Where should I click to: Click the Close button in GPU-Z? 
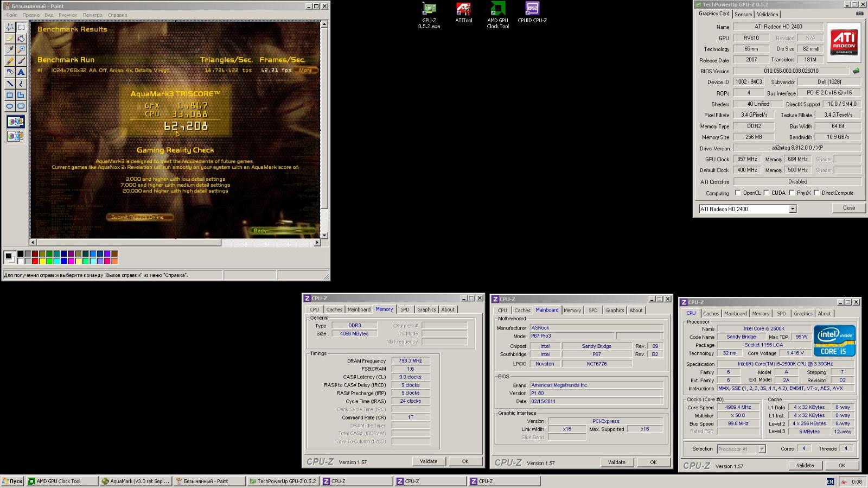tap(848, 208)
